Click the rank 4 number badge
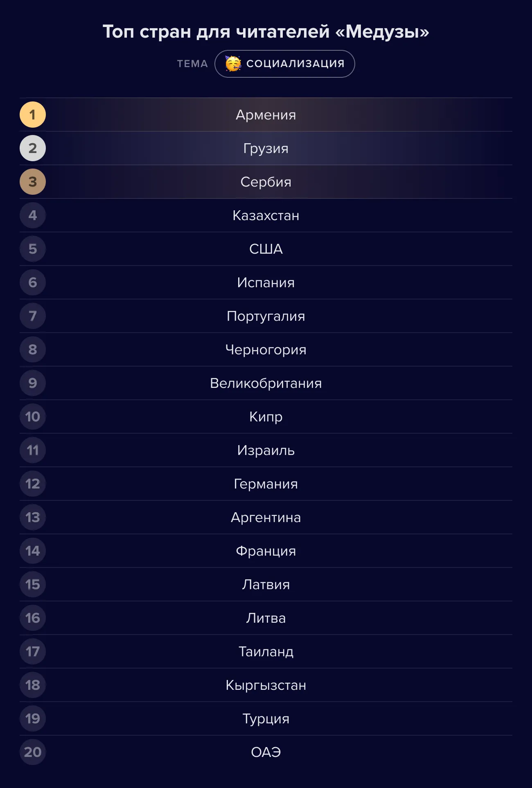Image resolution: width=532 pixels, height=788 pixels. pyautogui.click(x=33, y=215)
